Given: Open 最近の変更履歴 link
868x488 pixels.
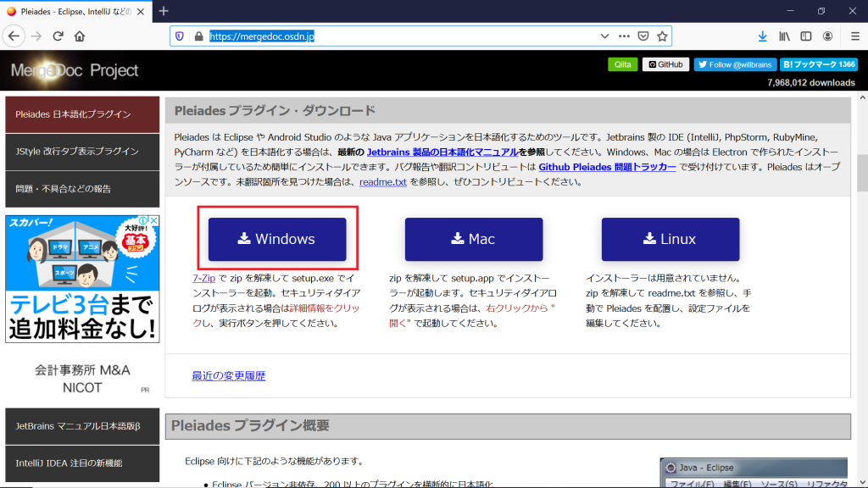Looking at the screenshot, I should coord(229,375).
